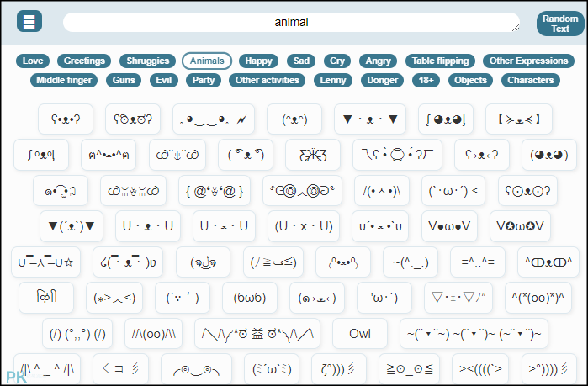Copy the ▼ · ᴥ · ▼ dog face
This screenshot has width=588, height=386.
(x=370, y=119)
